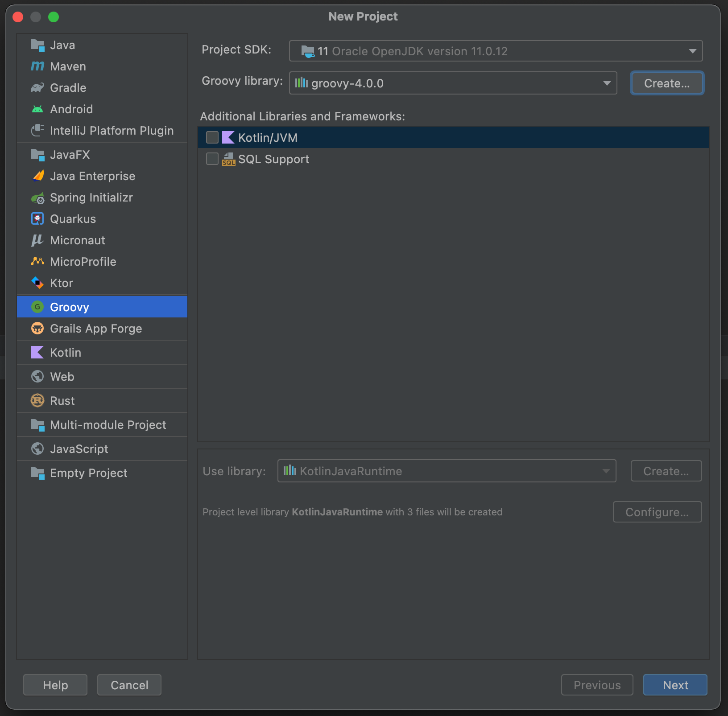
Task: Click the IntelliJ Platform Plugin icon
Action: 37,131
